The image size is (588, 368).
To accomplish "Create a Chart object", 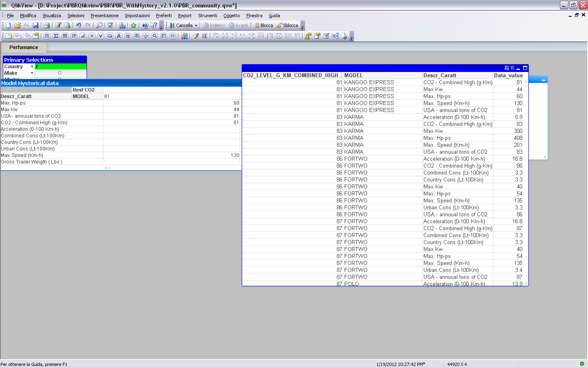I will click(x=83, y=36).
